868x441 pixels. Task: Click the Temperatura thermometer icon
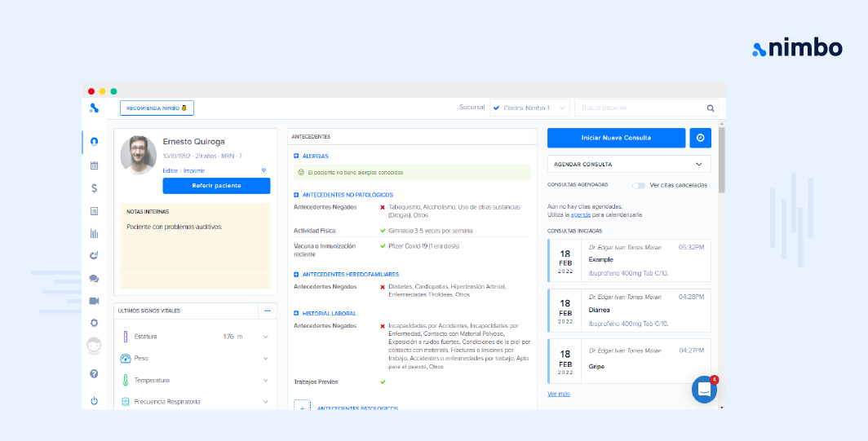coord(126,380)
